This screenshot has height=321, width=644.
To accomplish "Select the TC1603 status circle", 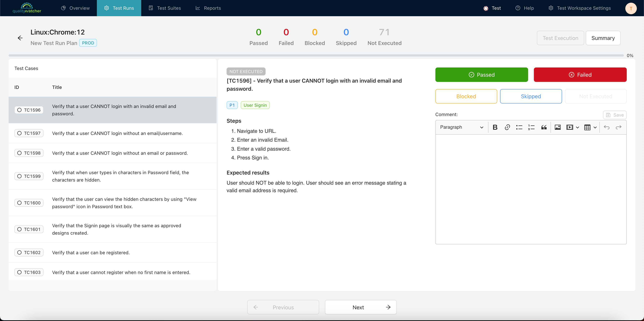I will pos(20,272).
